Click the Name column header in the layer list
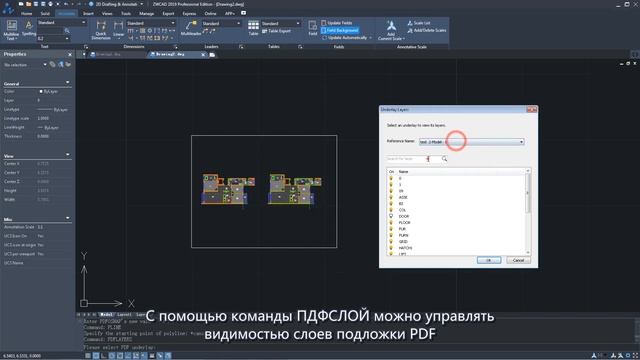The image size is (640, 360). [403, 172]
